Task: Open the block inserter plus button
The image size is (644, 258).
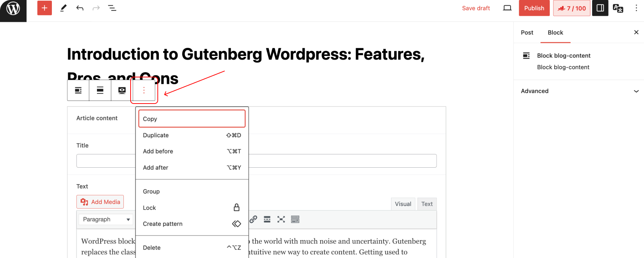Action: [x=44, y=8]
